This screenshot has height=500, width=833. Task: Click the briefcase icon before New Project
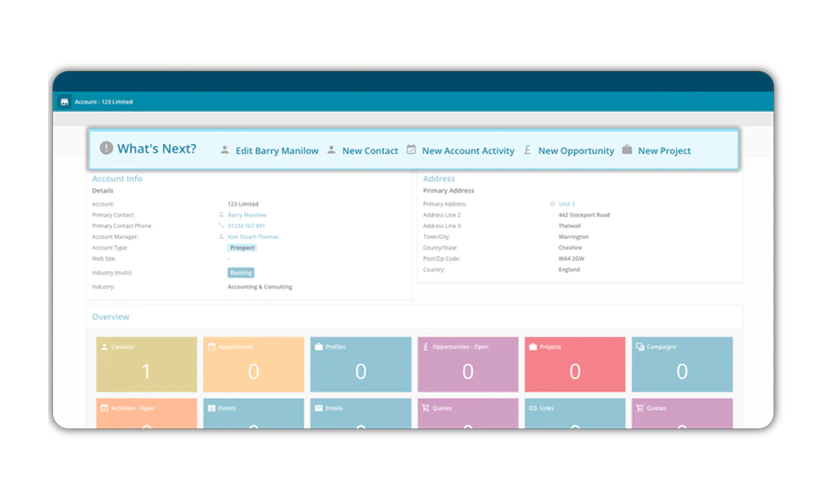[627, 150]
